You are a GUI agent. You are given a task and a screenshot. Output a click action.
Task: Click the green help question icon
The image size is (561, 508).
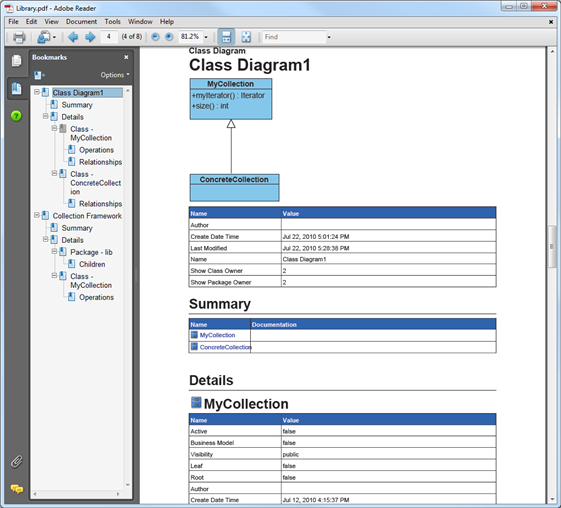pyautogui.click(x=16, y=116)
